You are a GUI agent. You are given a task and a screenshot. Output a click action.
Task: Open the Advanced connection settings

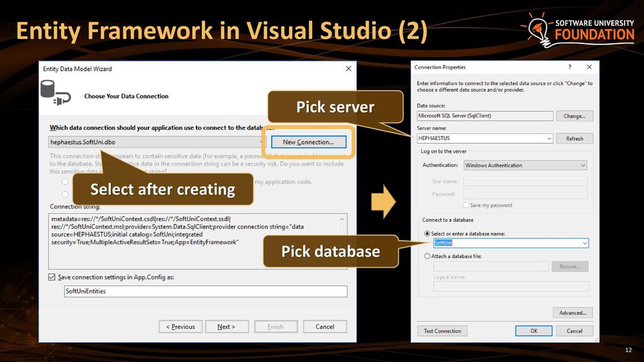click(x=572, y=313)
